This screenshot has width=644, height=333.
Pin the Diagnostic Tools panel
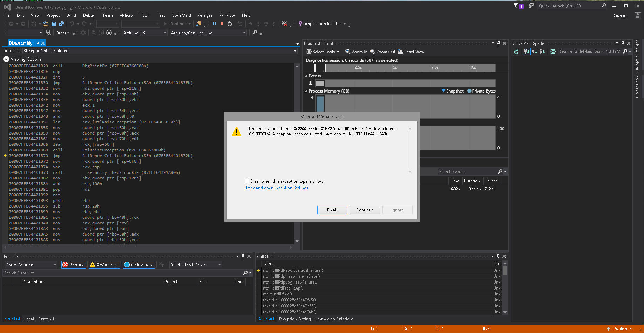pyautogui.click(x=499, y=43)
